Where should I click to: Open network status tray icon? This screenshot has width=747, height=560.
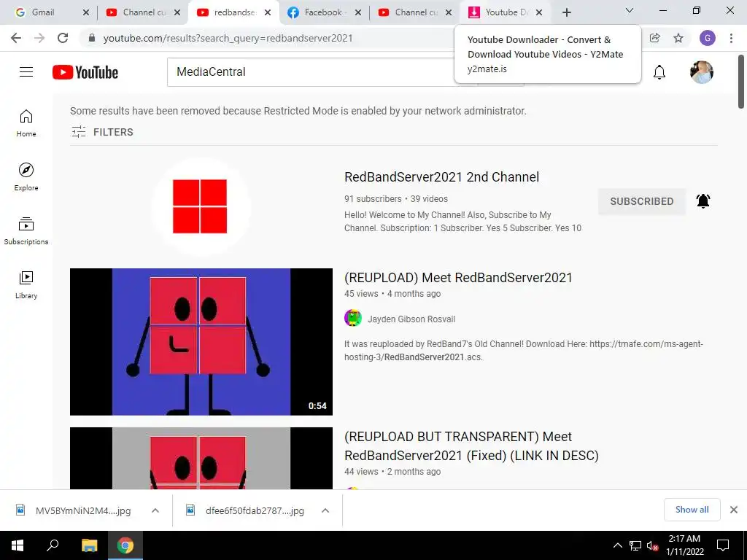635,545
